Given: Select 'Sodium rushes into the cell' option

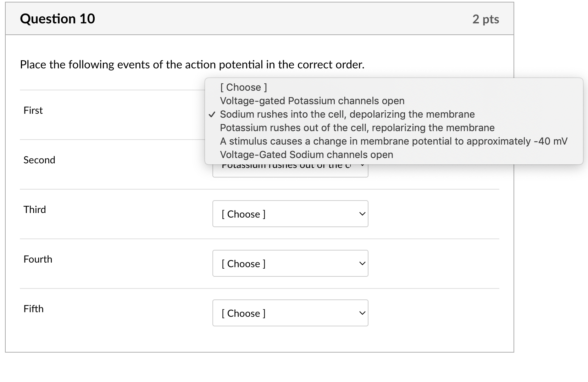Looking at the screenshot, I should click(347, 114).
